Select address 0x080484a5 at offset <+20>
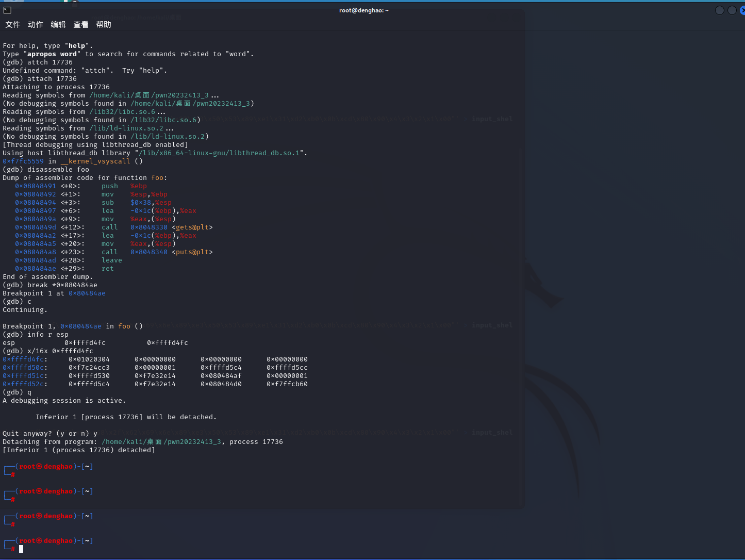Screen dimensions: 745x560 pos(36,244)
